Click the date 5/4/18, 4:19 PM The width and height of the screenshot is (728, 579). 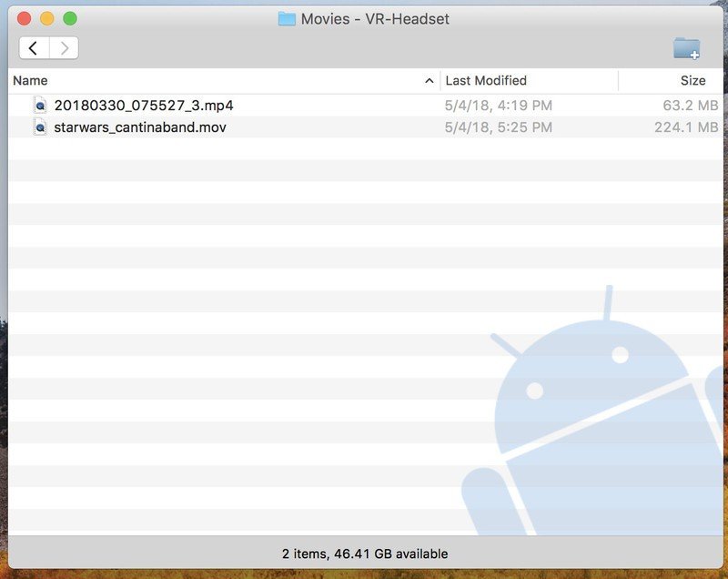[498, 106]
